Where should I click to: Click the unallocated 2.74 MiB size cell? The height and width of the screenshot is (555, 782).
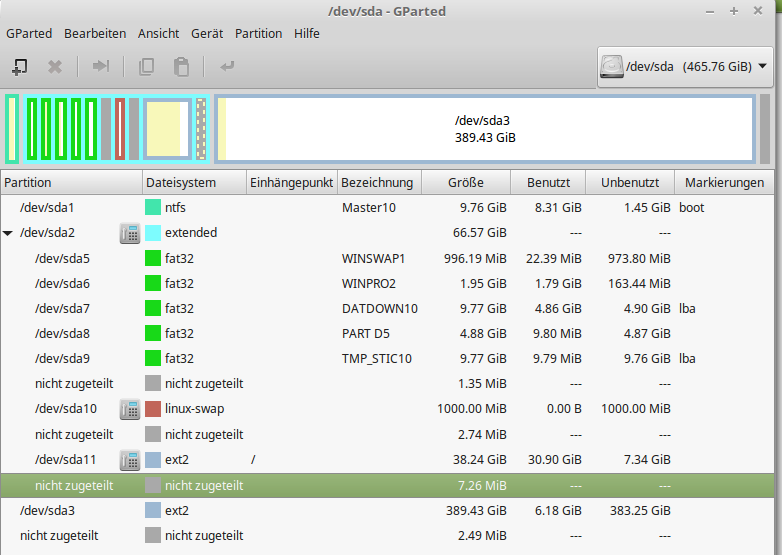tap(482, 434)
